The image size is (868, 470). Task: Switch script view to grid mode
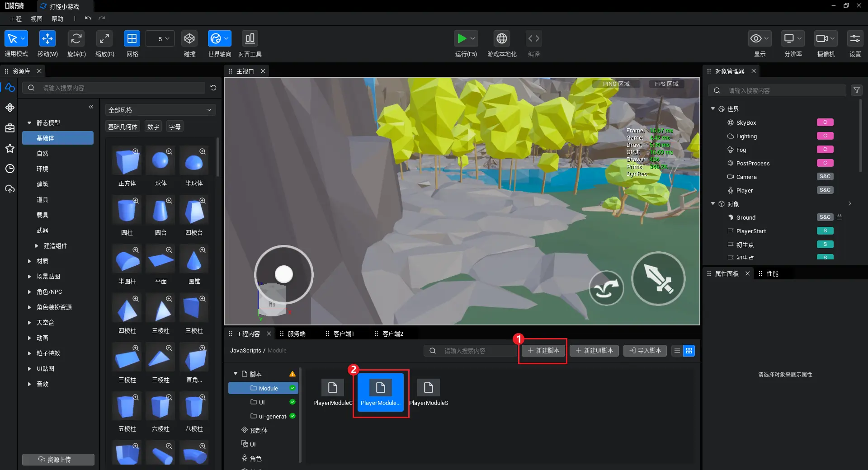point(689,351)
